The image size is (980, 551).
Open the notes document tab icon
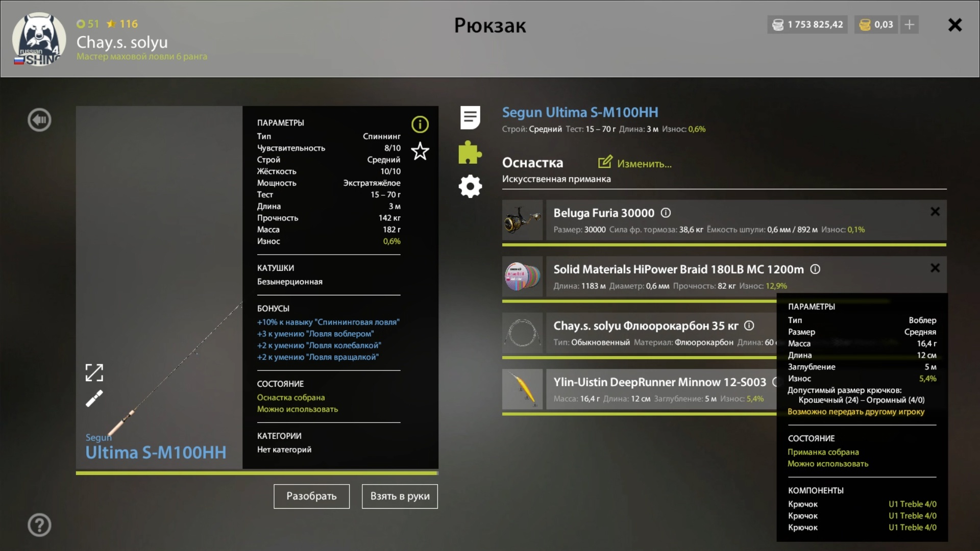470,118
